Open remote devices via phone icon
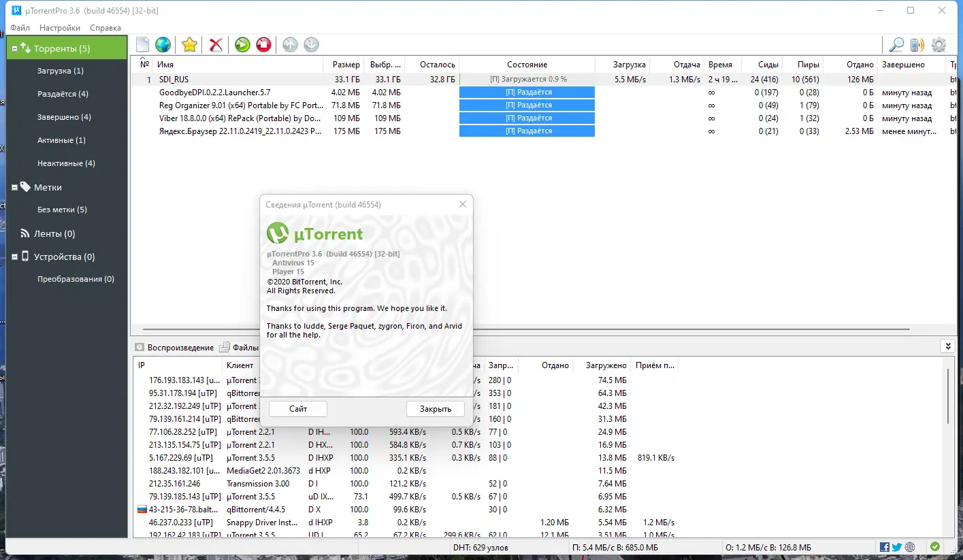 coord(915,44)
